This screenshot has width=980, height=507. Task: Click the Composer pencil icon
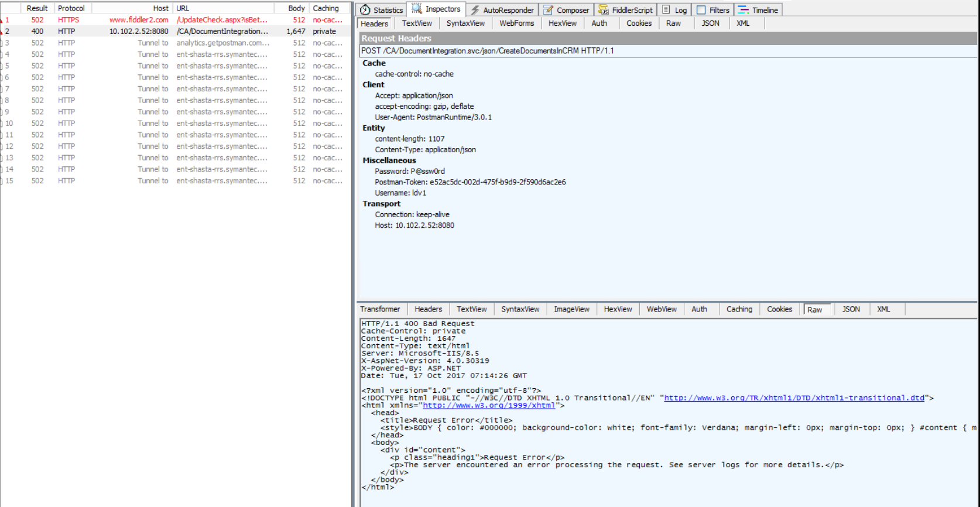click(x=549, y=10)
